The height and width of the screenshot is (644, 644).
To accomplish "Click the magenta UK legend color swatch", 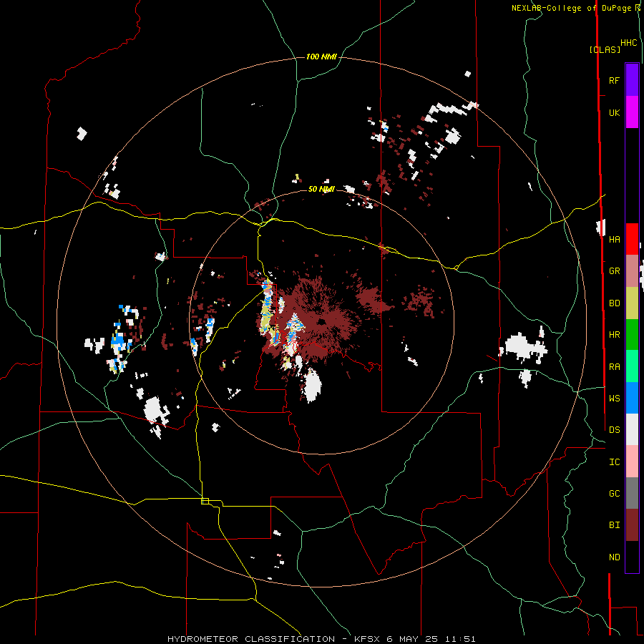I will tap(632, 112).
